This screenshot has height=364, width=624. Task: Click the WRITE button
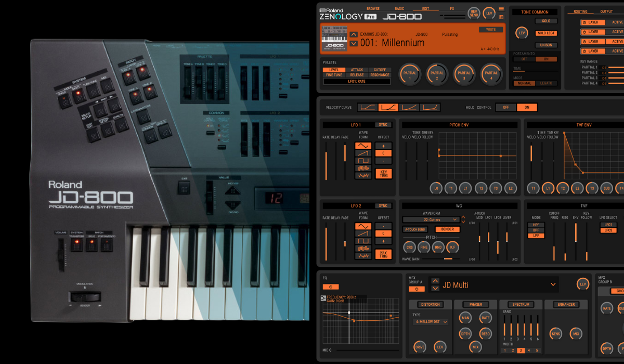point(490,30)
